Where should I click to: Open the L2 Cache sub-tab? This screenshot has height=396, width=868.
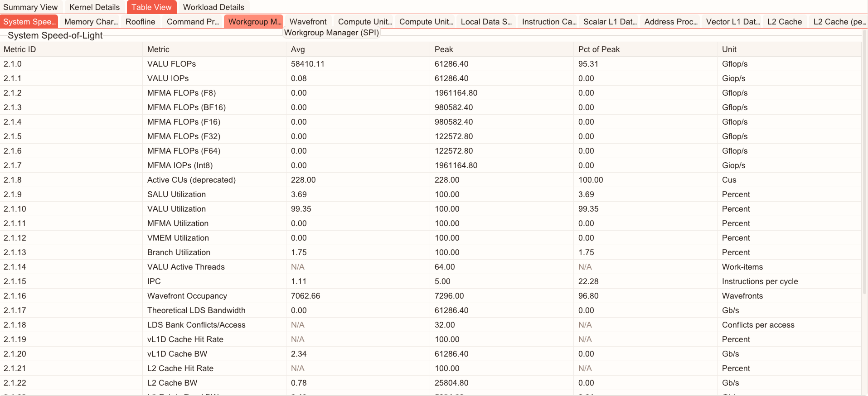(x=784, y=22)
